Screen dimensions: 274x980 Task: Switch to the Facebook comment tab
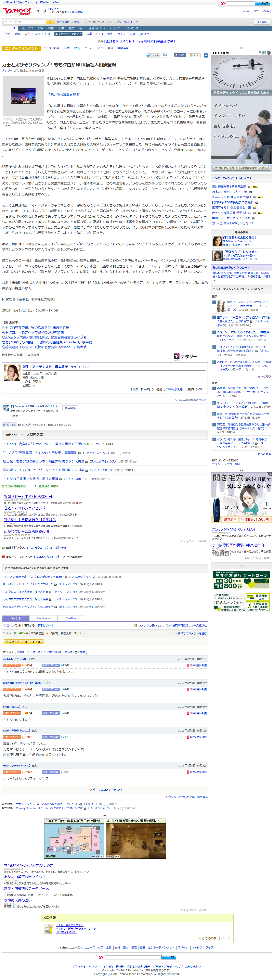click(43, 618)
